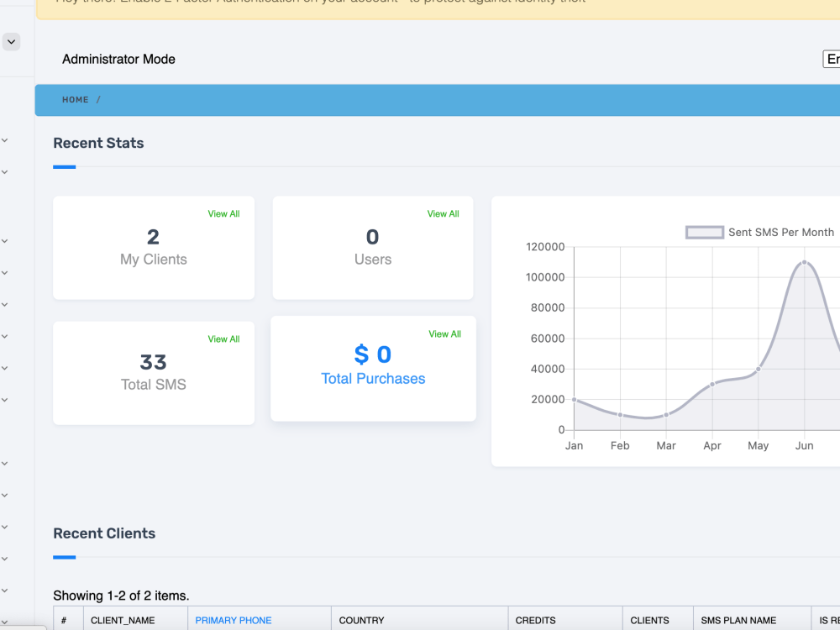
Task: Click the Jun data point on chart
Action: pos(804,262)
